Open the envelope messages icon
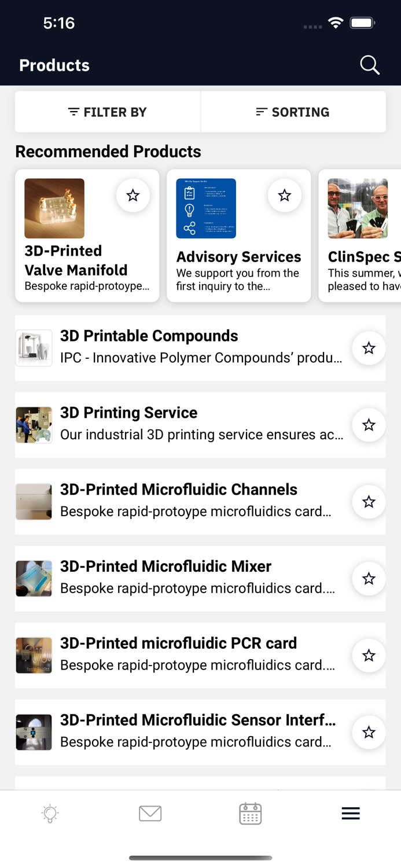The width and height of the screenshot is (401, 868). pyautogui.click(x=150, y=813)
